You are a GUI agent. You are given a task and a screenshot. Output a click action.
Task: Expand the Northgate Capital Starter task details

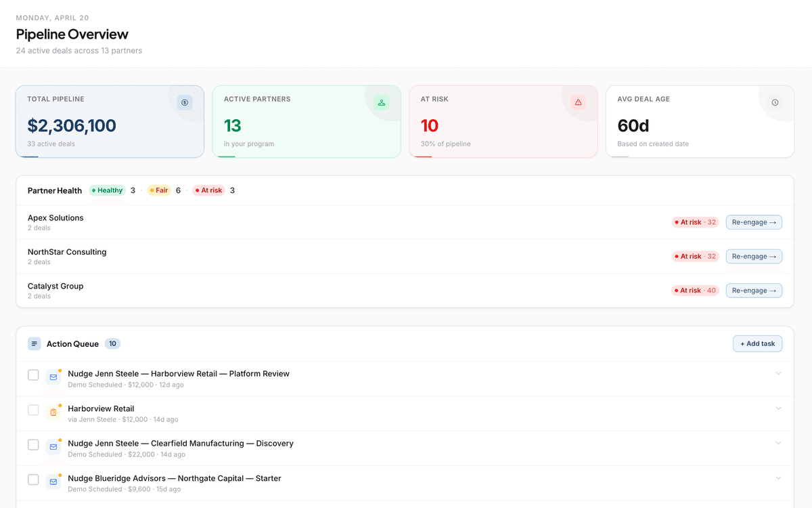click(778, 478)
